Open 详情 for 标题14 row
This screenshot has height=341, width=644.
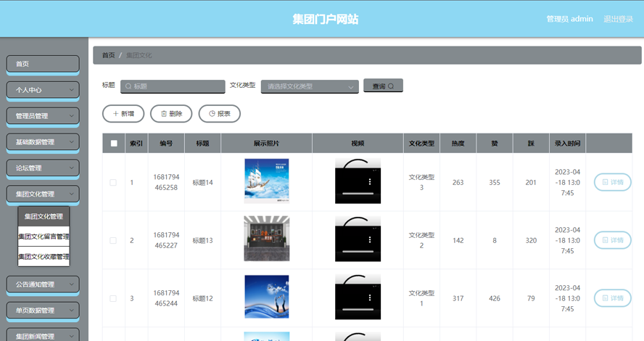pos(612,182)
